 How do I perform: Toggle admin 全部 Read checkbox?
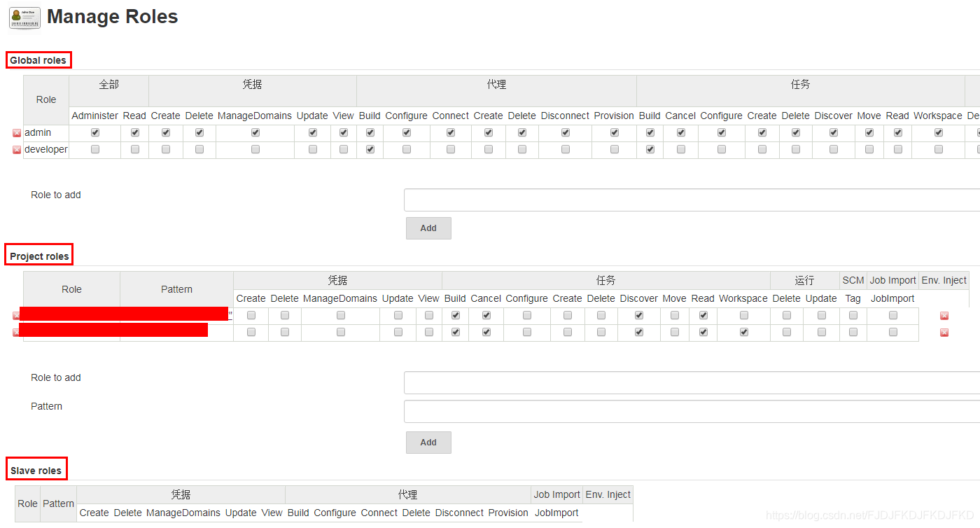(x=135, y=132)
